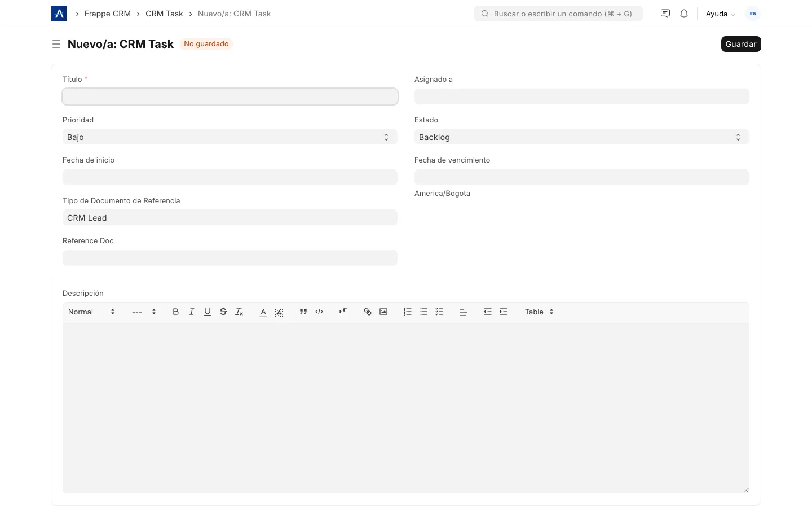This screenshot has height=508, width=812.
Task: Open the chat messages icon in the navbar
Action: [x=665, y=14]
